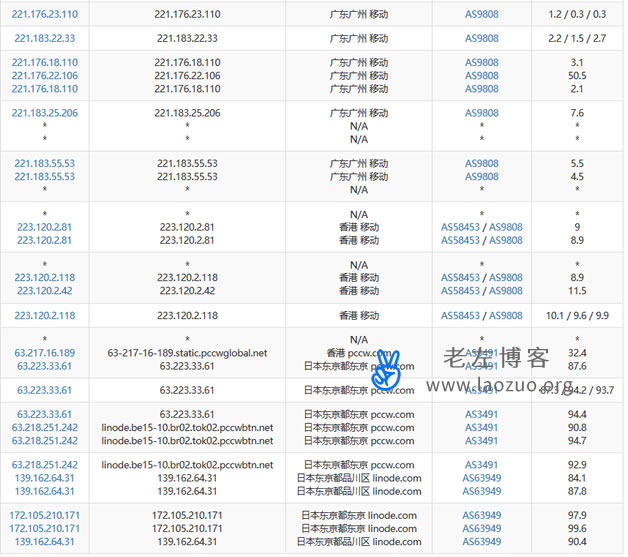Click 63.223.33.61 link in the 94.4 row
This screenshot has height=557, width=628.
pyautogui.click(x=44, y=414)
